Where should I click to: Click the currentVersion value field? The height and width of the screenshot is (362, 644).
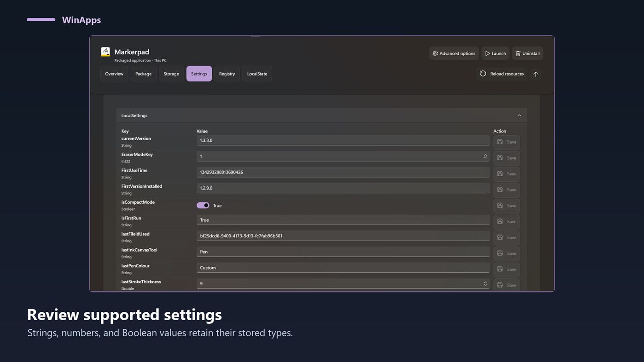[x=343, y=140]
